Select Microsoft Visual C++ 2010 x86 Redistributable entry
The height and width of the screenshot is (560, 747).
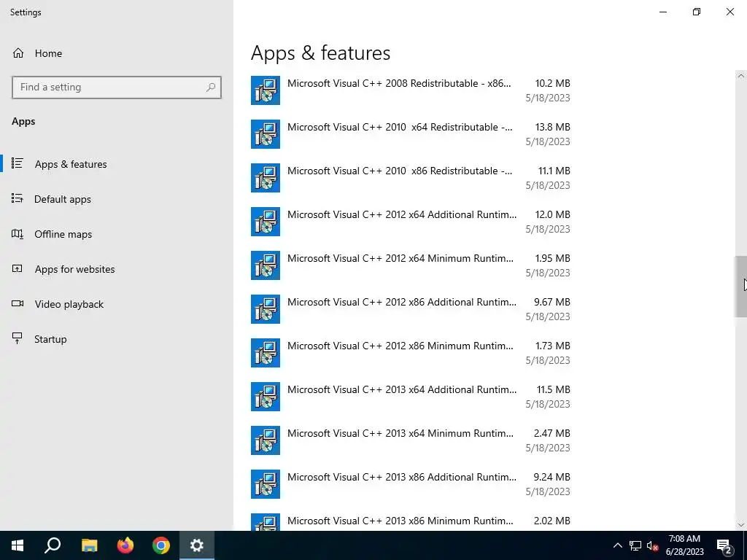(411, 178)
